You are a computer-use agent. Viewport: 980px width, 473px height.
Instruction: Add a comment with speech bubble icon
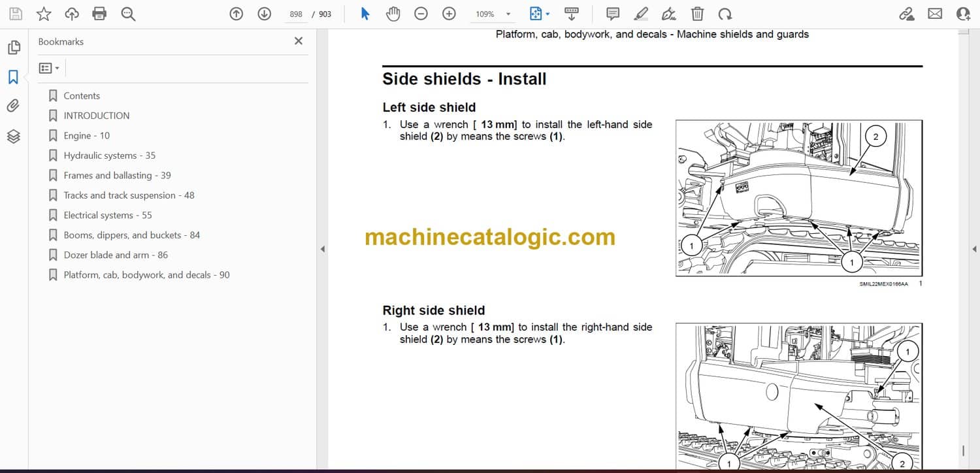pyautogui.click(x=613, y=14)
